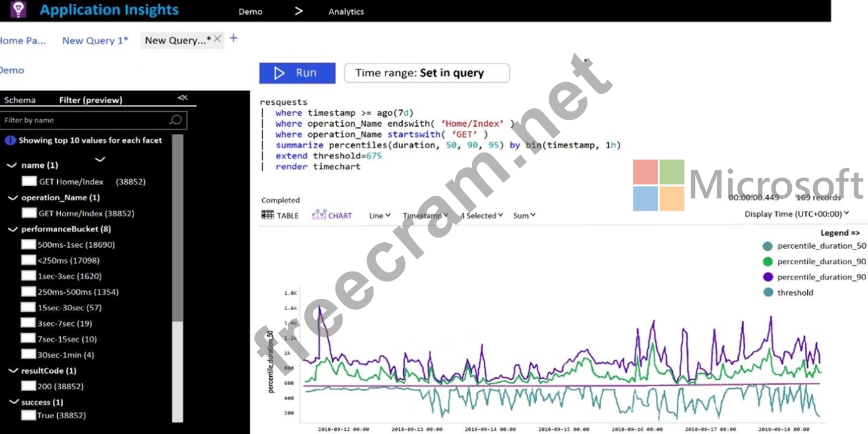Open the Time range selector
Image resolution: width=868 pixels, height=434 pixels.
(x=427, y=73)
